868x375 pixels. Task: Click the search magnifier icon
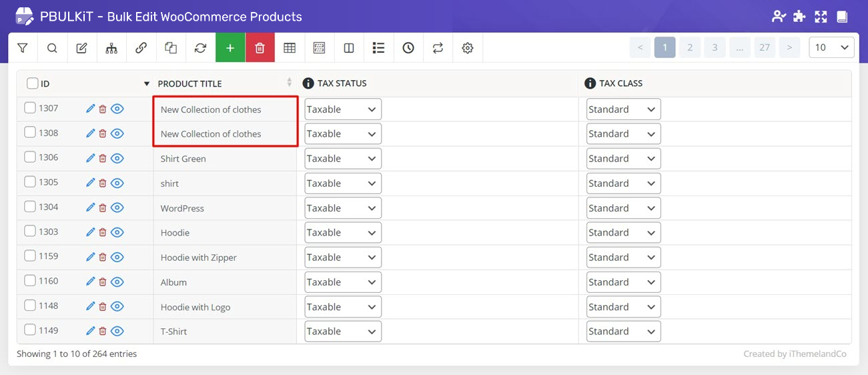click(x=52, y=48)
